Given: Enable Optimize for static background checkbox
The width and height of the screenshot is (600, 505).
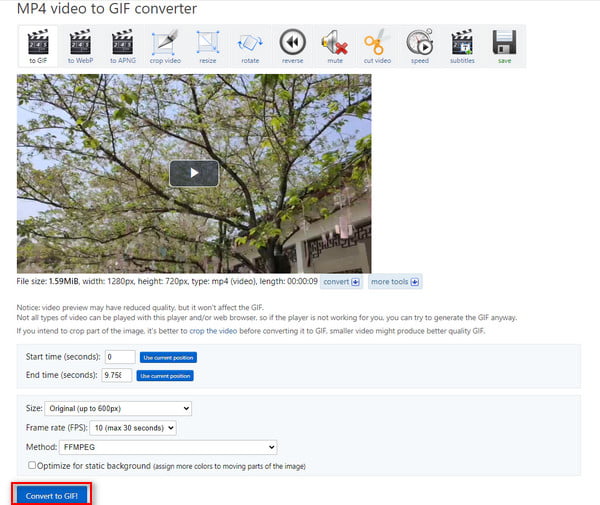Looking at the screenshot, I should point(32,465).
